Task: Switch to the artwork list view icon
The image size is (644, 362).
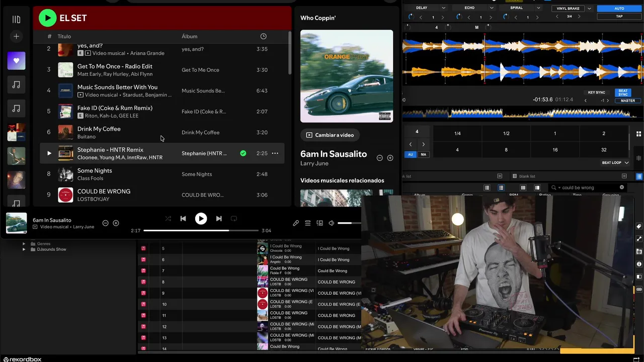Action: pos(501,188)
